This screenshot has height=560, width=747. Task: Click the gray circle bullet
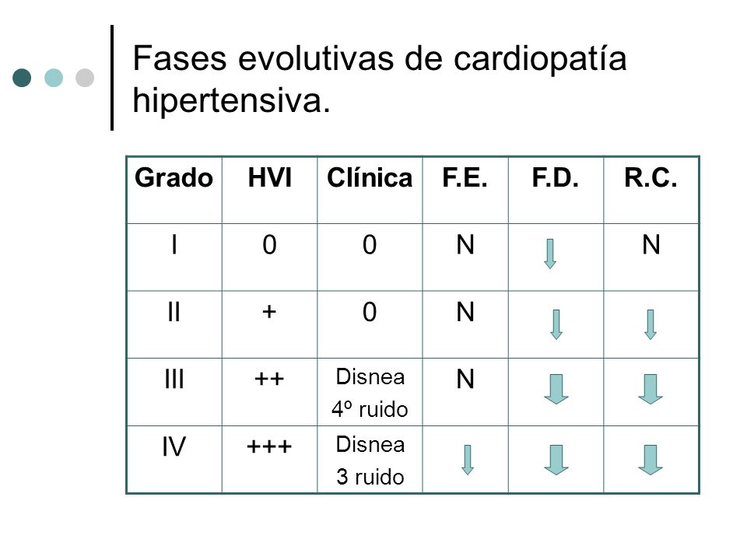[x=85, y=78]
